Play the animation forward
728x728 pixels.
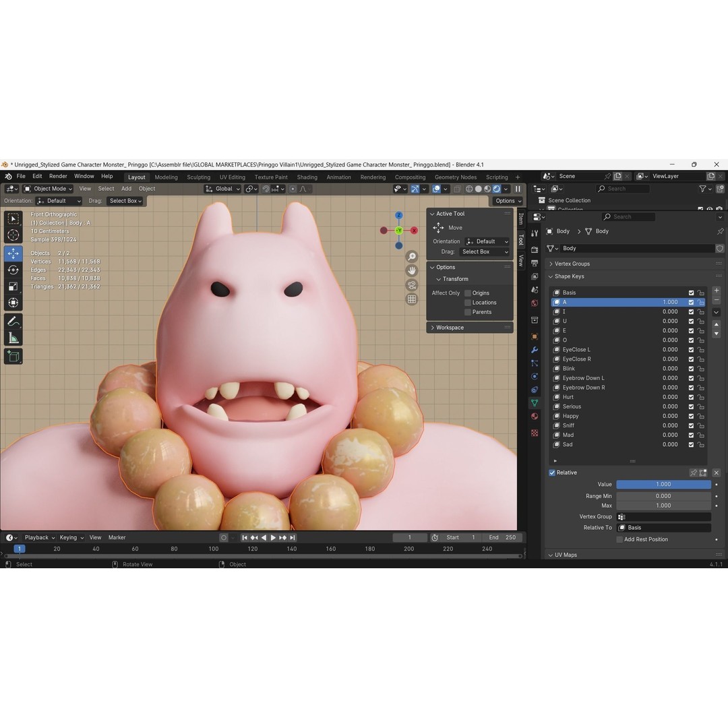pyautogui.click(x=273, y=538)
